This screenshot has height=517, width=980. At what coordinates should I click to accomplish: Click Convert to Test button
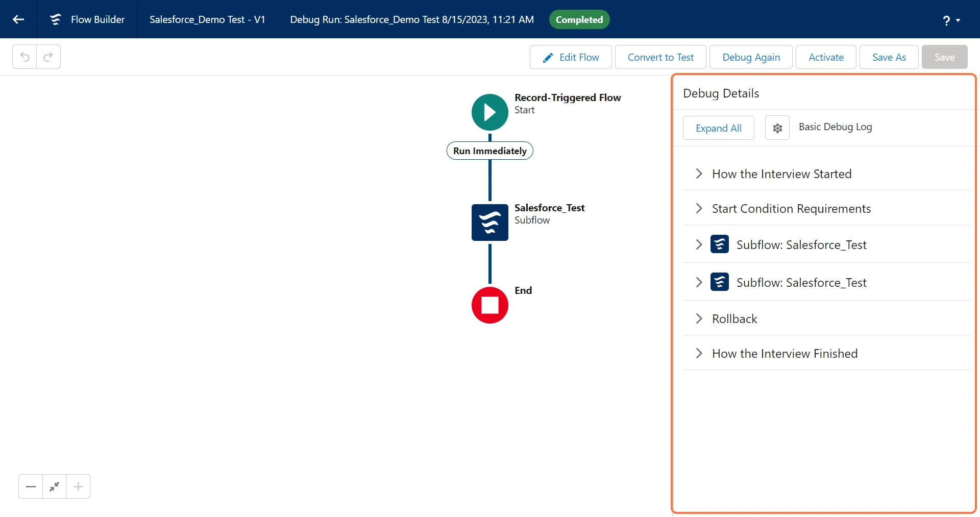(x=660, y=57)
